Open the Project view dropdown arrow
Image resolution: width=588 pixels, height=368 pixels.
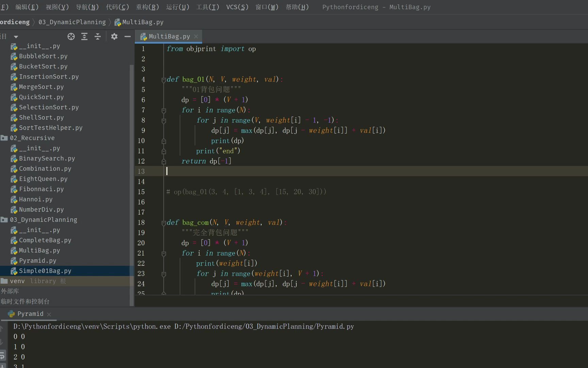click(x=16, y=36)
